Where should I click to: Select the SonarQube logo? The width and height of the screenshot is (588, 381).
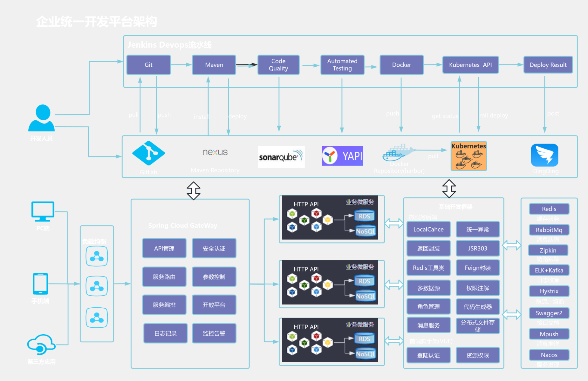(281, 157)
